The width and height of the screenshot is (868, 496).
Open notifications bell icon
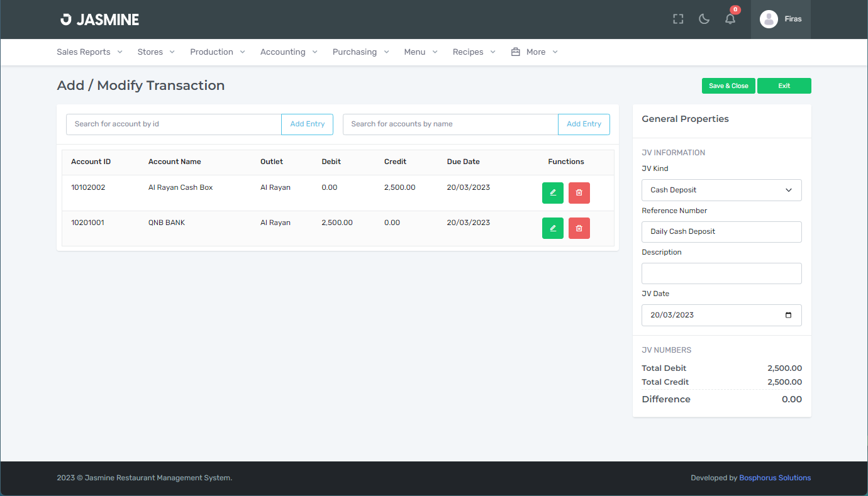point(730,19)
